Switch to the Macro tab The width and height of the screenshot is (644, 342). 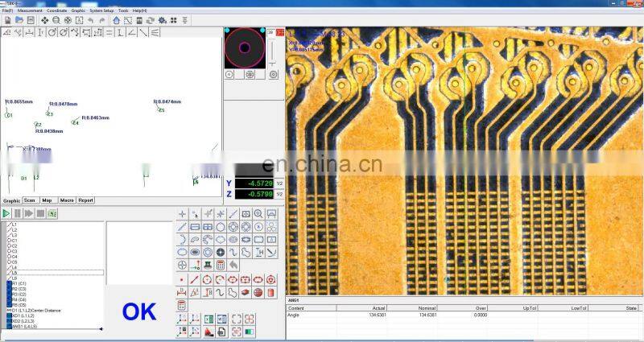(67, 200)
